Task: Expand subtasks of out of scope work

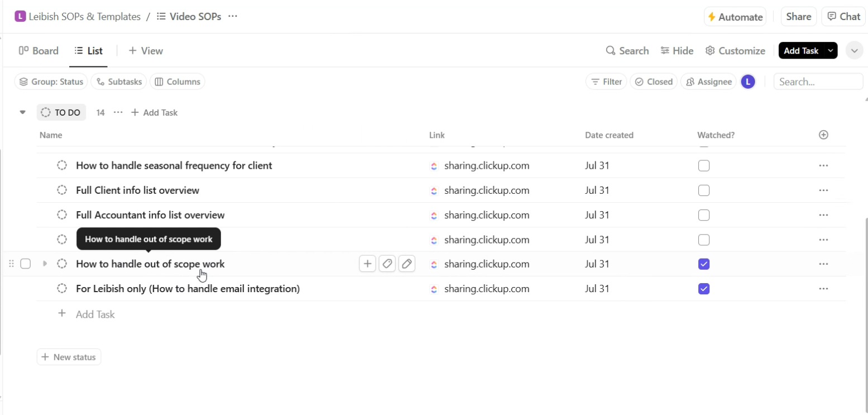Action: click(x=45, y=264)
